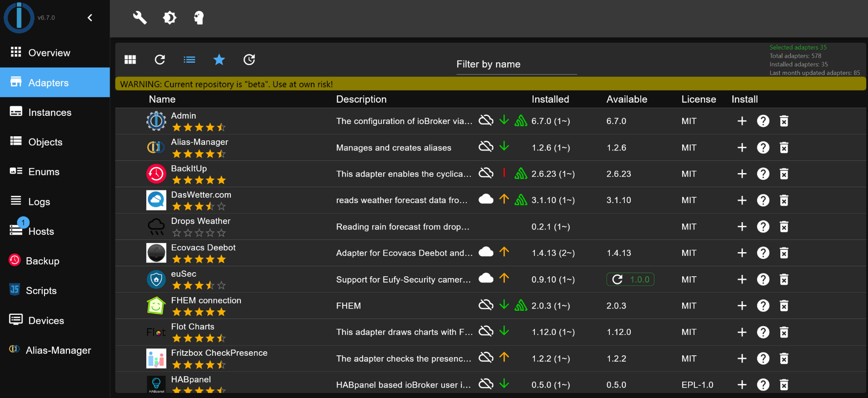Viewport: 868px width, 398px height.
Task: Click the ioBroker logo
Action: 19,18
